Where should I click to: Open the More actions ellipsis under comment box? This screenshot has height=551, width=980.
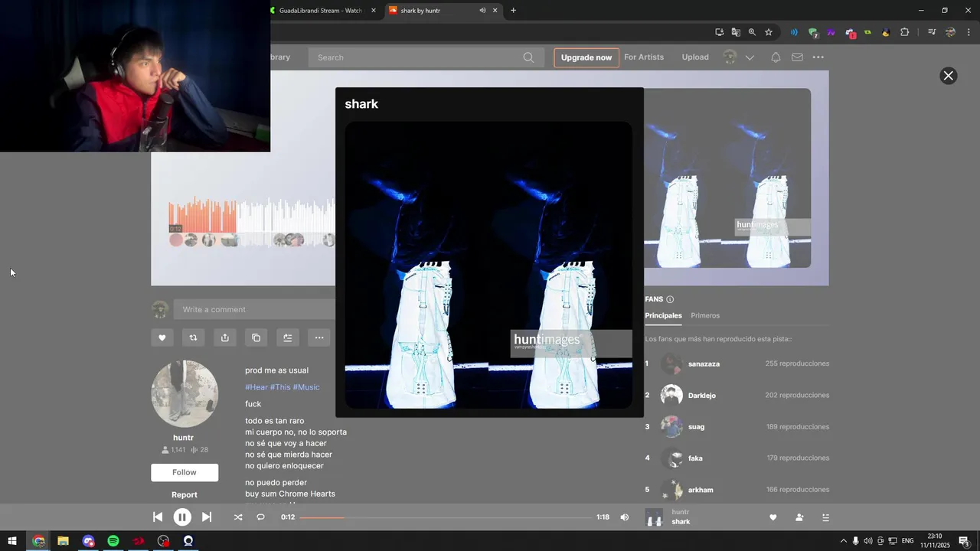319,337
